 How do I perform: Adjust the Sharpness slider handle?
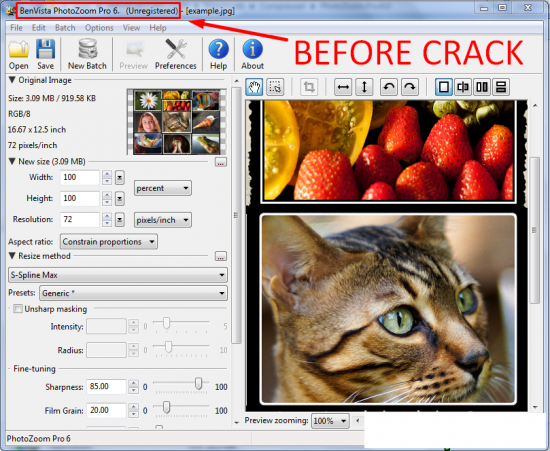(x=199, y=383)
